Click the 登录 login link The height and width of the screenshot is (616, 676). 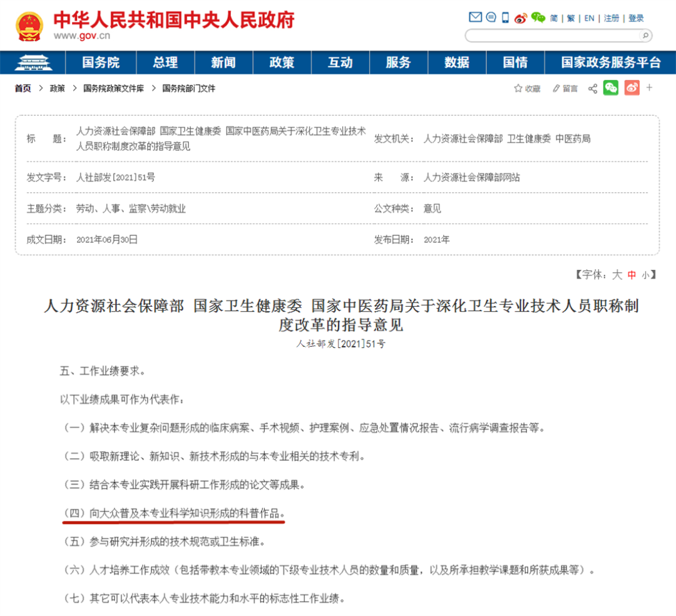636,18
